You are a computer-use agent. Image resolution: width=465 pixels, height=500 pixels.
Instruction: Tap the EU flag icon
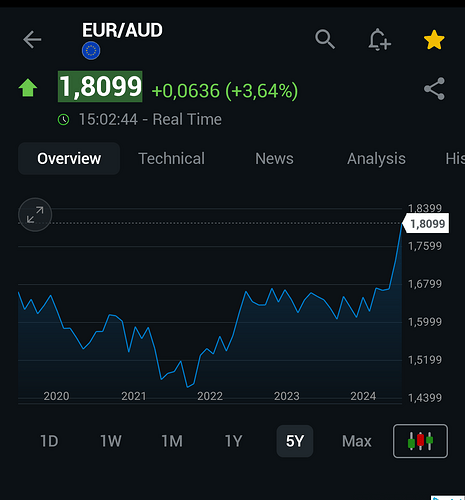tap(91, 51)
